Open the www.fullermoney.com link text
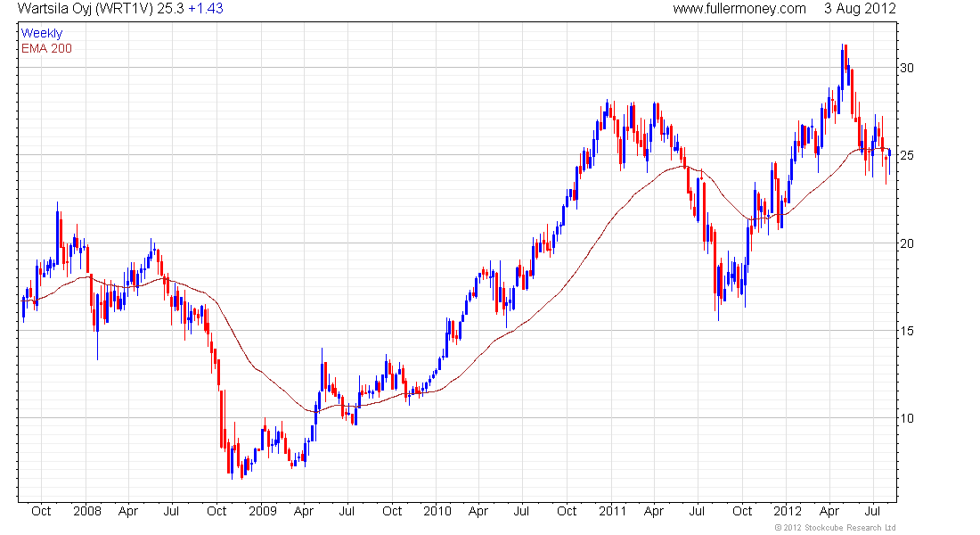Image resolution: width=980 pixels, height=535 pixels. [x=739, y=9]
